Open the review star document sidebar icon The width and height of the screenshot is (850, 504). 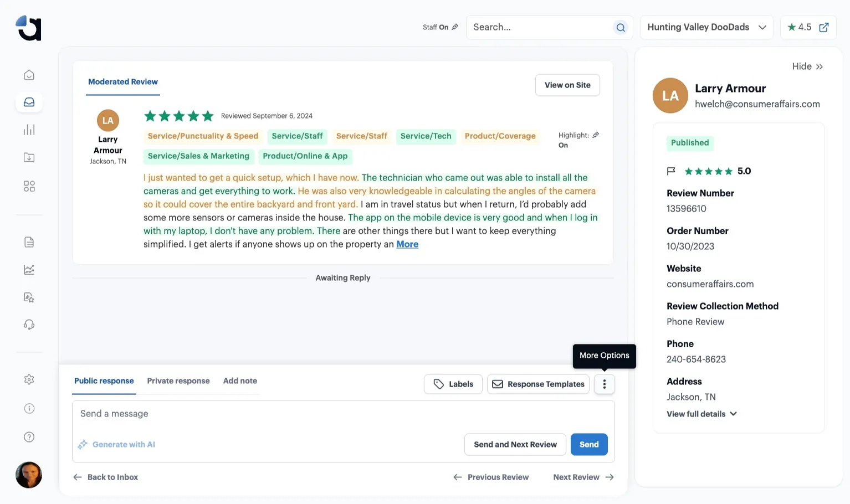[x=29, y=297]
